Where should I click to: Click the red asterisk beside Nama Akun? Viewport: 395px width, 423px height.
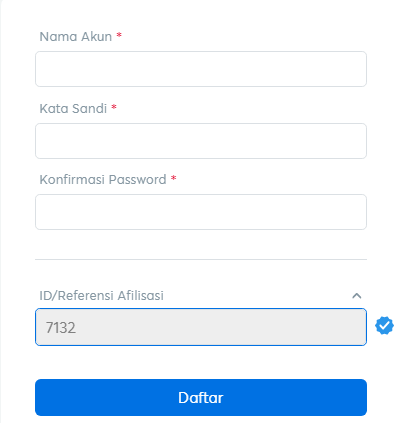(x=119, y=35)
